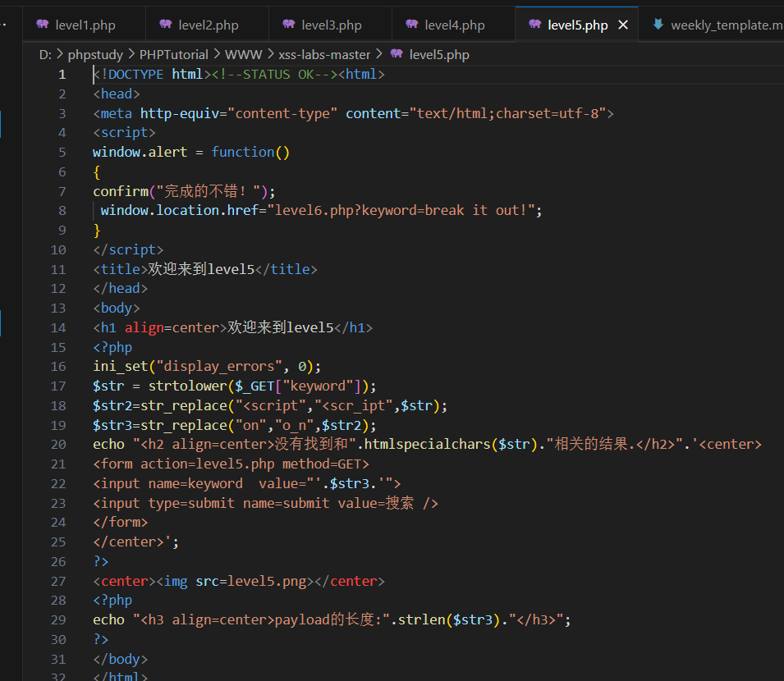The image size is (784, 681).
Task: Open the WWW breadcrumb folder
Action: 243,54
